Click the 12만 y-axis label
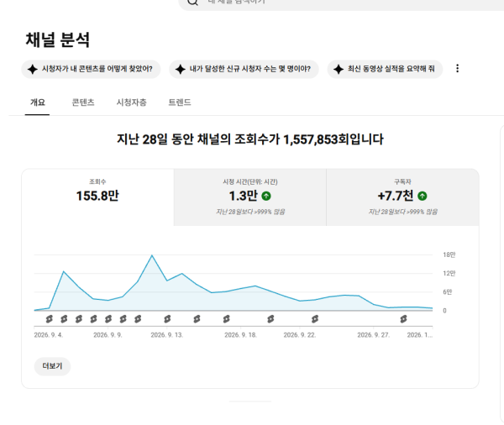Screen dimensions: 504x425 (449, 273)
